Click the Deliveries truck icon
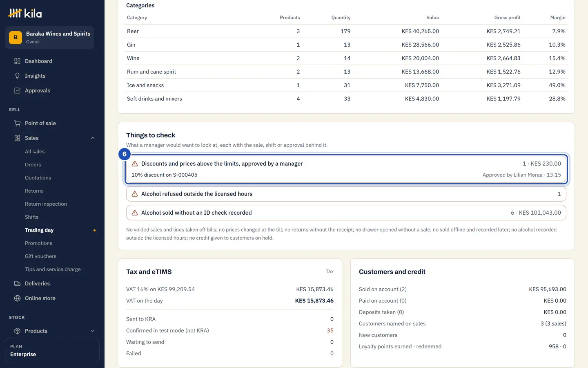588x368 pixels. [17, 283]
